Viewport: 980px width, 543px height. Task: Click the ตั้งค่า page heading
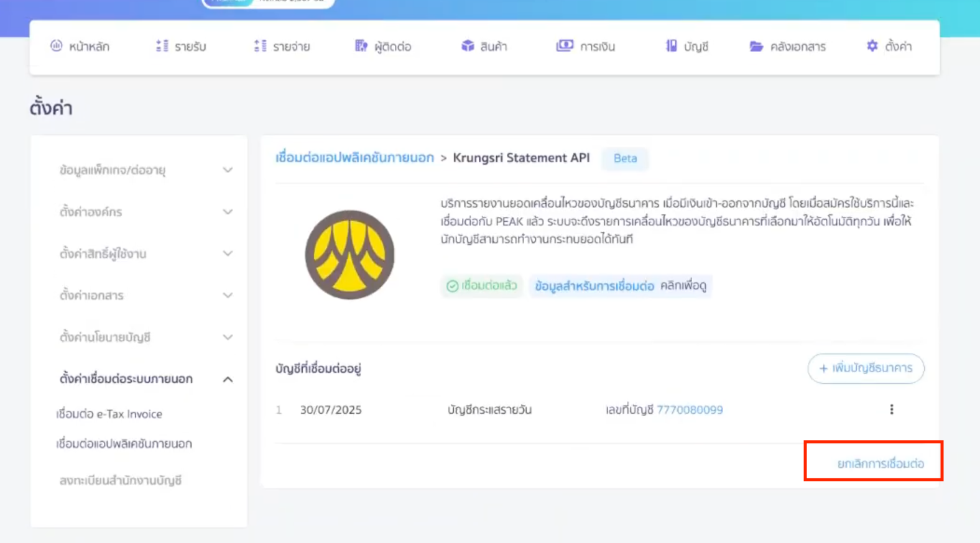click(x=51, y=108)
